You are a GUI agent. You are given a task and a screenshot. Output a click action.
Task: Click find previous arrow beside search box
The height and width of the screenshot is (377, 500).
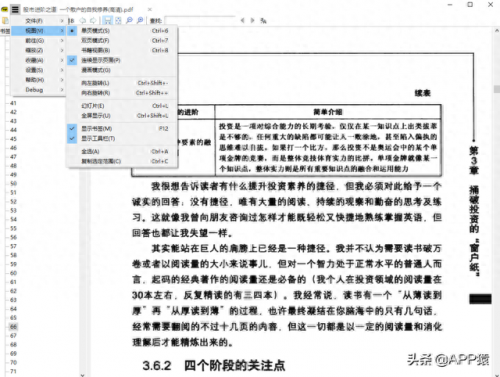242,21
